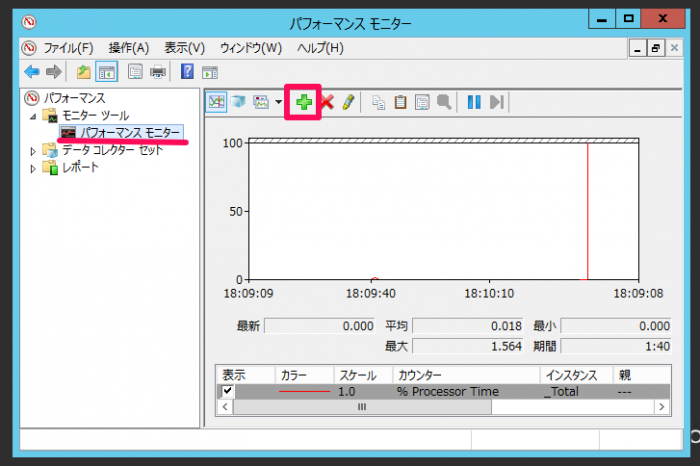Click the green Add counter plus icon
This screenshot has height=466, width=700.
[304, 102]
